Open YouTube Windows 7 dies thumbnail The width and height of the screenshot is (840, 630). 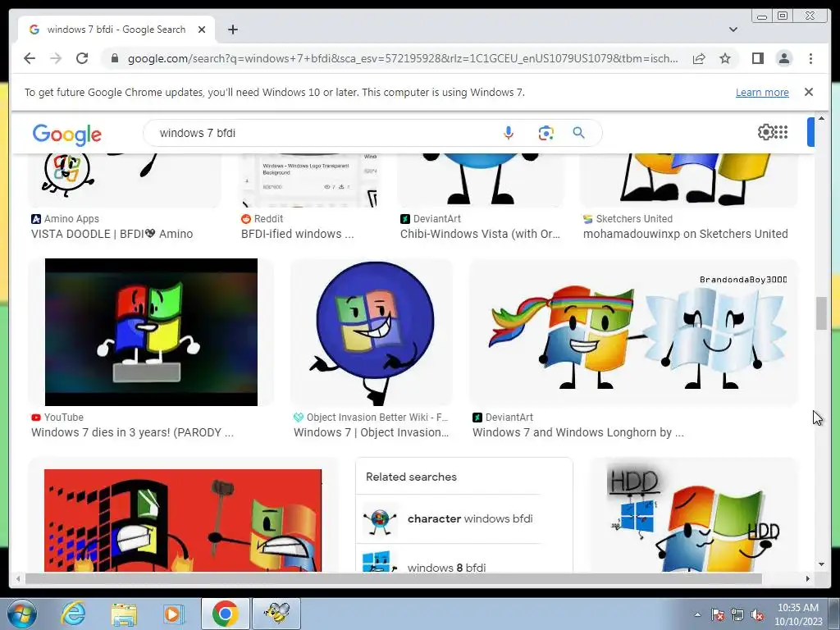pyautogui.click(x=151, y=332)
